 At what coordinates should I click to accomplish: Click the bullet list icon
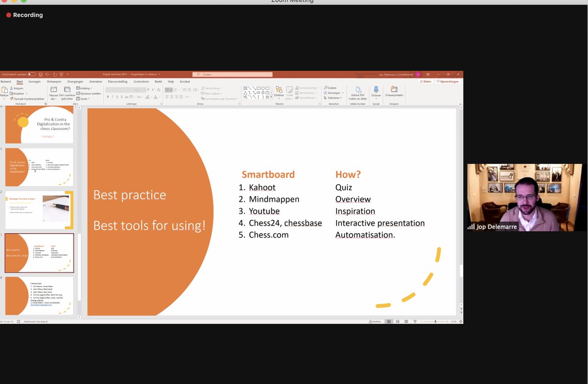point(168,90)
